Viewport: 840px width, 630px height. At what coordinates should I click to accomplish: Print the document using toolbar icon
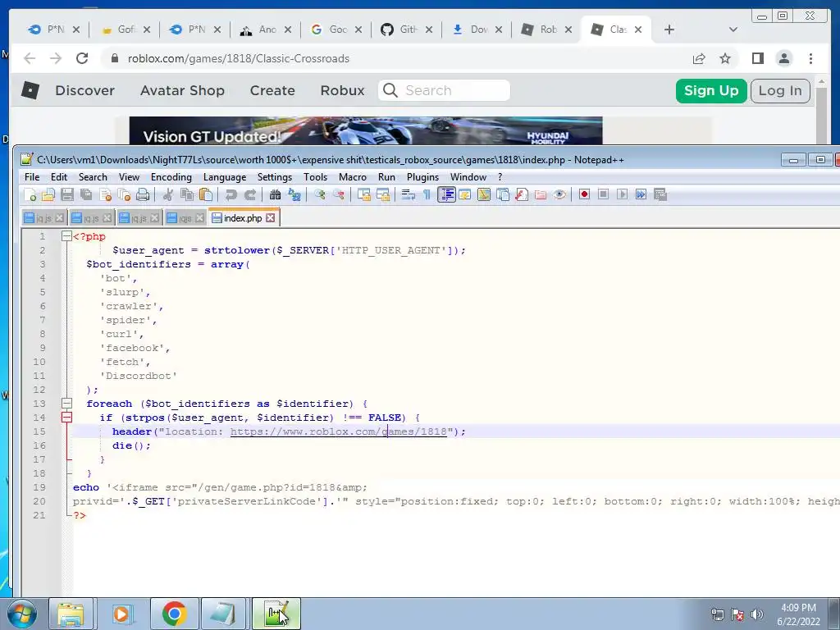pos(143,195)
